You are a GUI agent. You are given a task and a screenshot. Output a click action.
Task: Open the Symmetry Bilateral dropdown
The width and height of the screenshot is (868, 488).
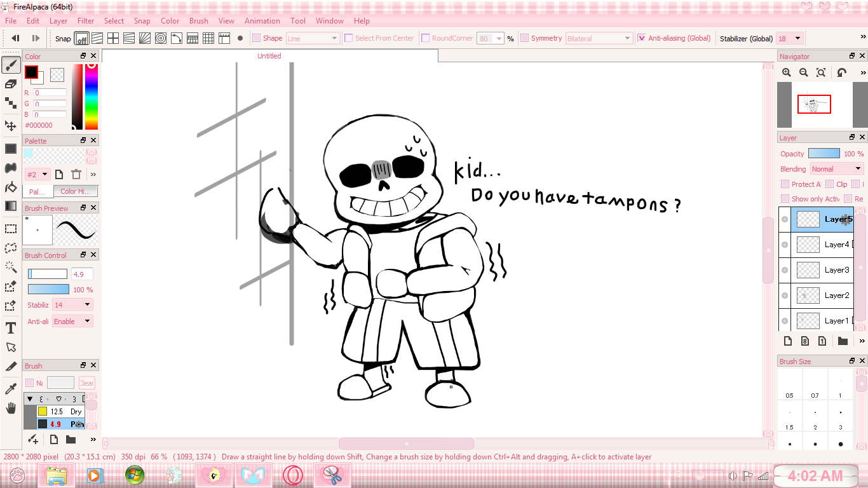coord(599,38)
